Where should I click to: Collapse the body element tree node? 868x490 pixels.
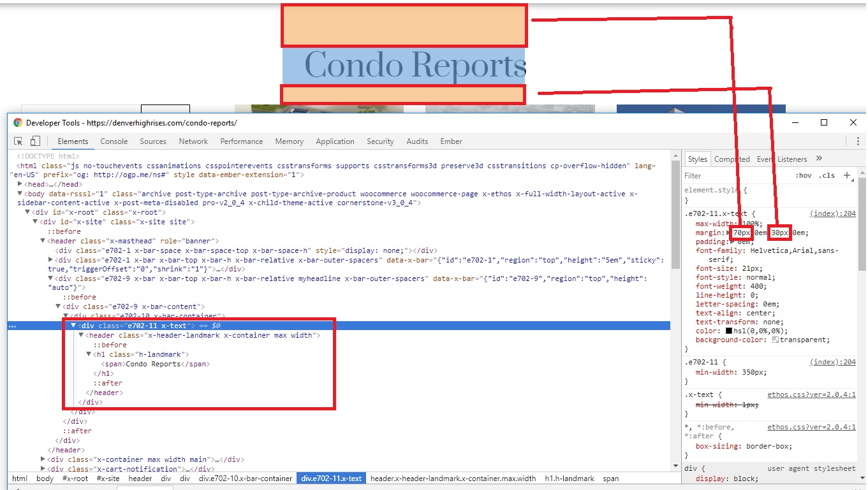pos(20,194)
